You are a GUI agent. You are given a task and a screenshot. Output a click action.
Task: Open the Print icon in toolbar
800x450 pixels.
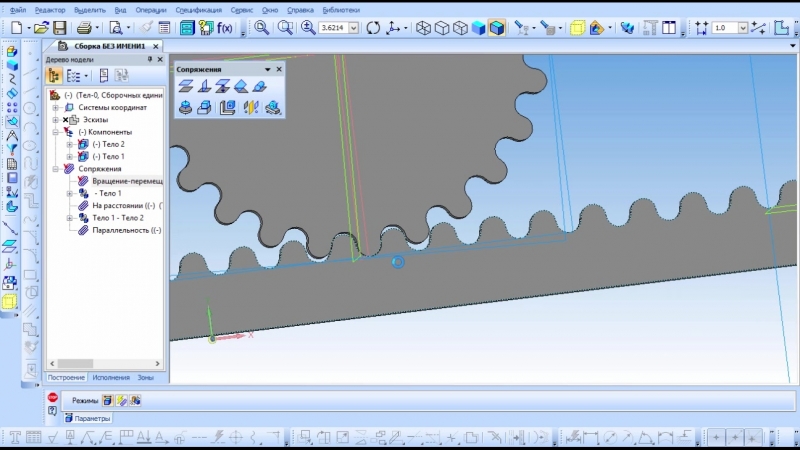85,28
